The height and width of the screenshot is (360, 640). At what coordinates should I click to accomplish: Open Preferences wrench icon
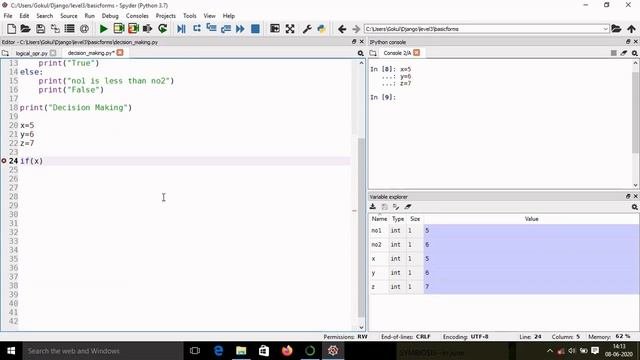tap(307, 29)
